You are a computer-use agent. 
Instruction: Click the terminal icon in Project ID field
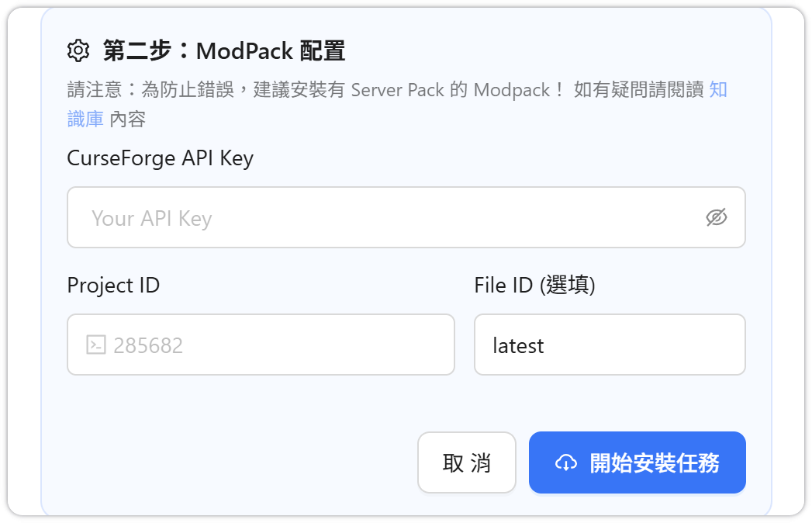tap(96, 345)
